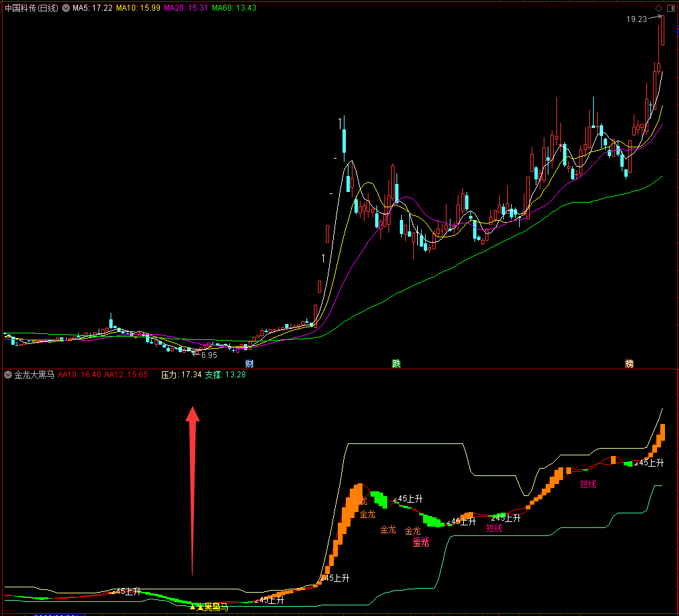Open the dropdown beside 中国科传(日线) title
The image size is (679, 616).
66,8
